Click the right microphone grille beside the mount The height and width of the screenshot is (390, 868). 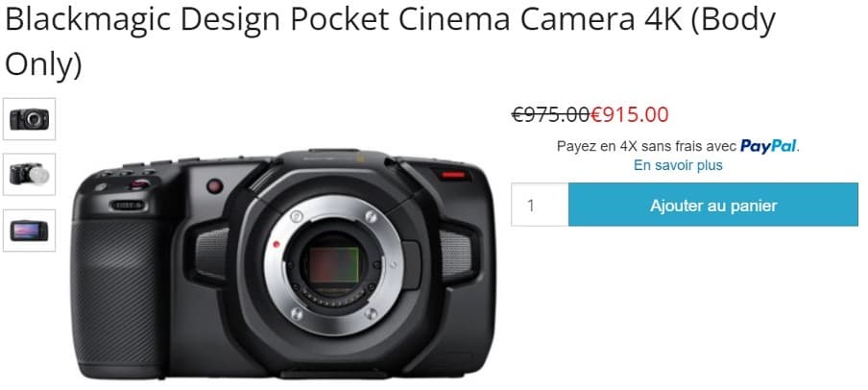[x=455, y=254]
